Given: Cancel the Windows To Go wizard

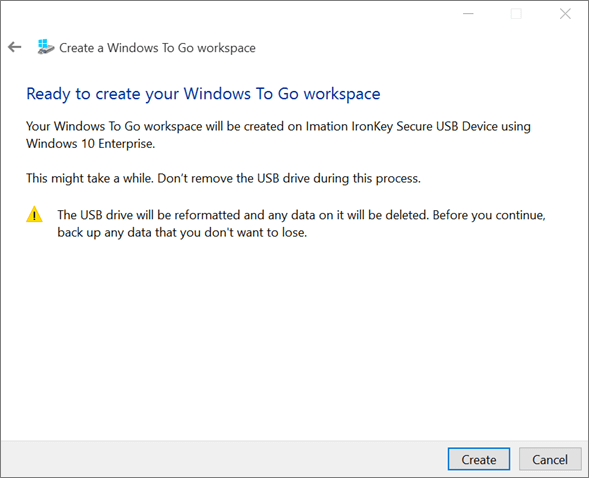Looking at the screenshot, I should (x=550, y=459).
